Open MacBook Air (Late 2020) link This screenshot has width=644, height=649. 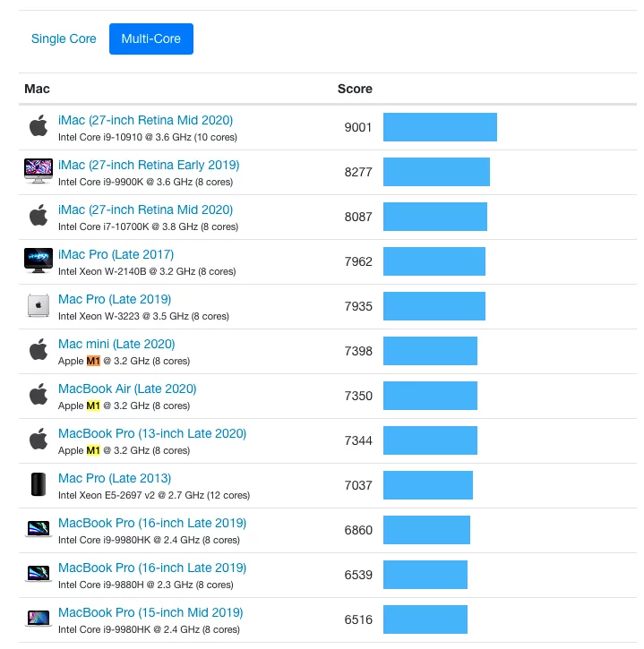point(127,389)
